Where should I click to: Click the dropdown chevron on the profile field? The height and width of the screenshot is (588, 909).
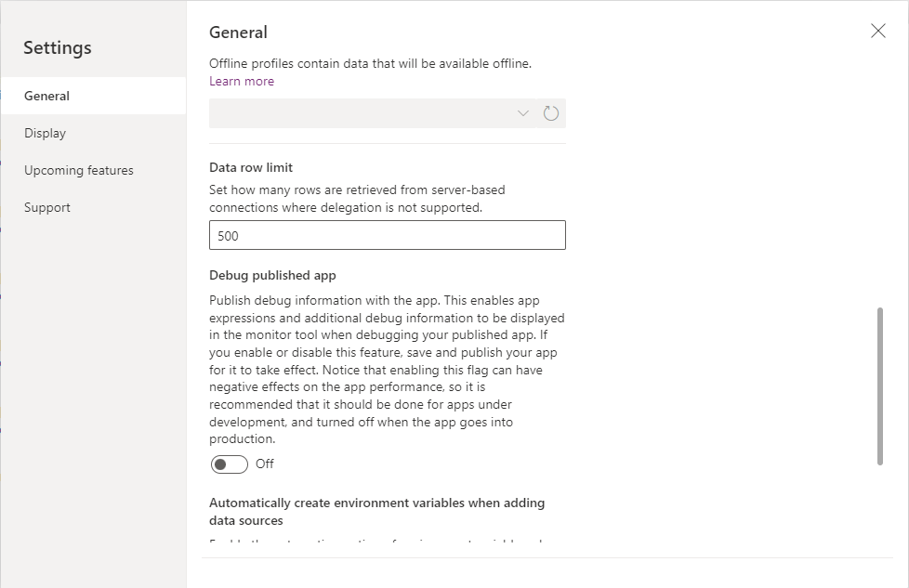(x=522, y=112)
